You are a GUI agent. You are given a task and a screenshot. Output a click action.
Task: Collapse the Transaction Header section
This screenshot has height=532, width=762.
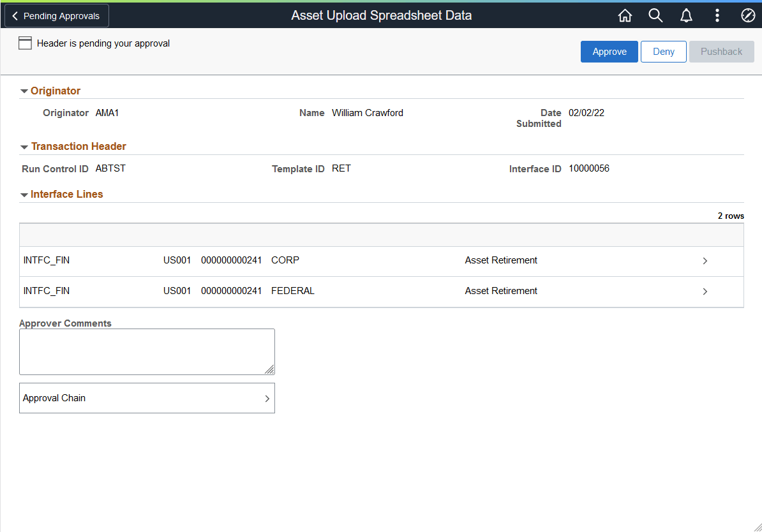pyautogui.click(x=24, y=146)
